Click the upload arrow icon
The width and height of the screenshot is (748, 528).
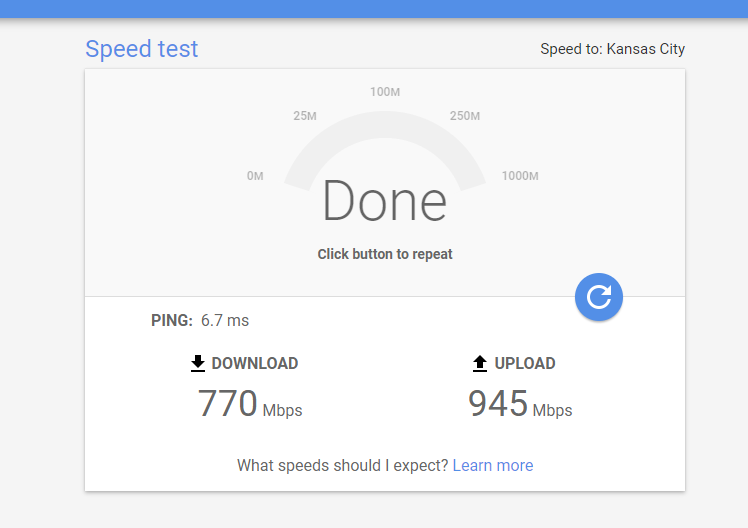tap(480, 363)
